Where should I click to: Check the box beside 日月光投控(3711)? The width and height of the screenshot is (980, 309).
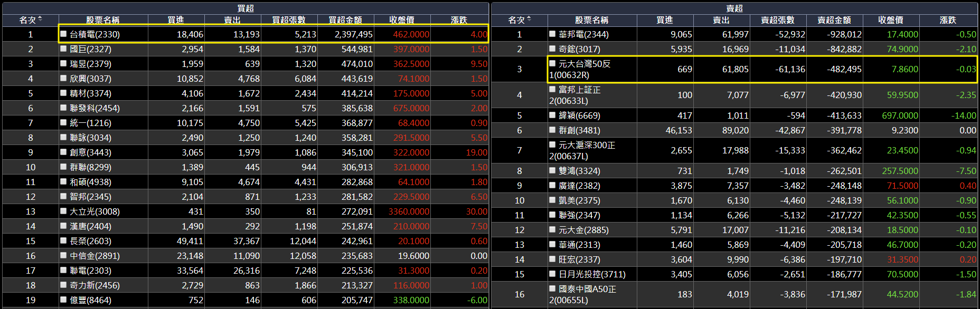coord(552,274)
